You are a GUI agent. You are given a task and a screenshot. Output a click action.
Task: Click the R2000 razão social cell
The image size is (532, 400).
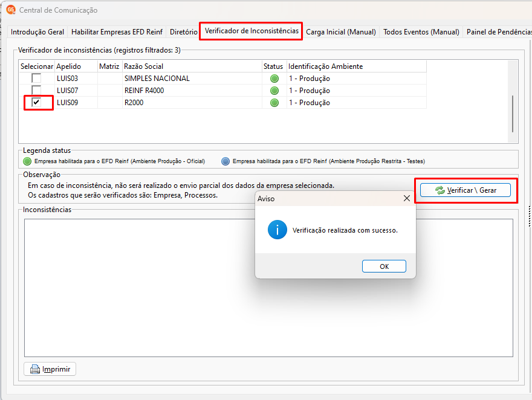coord(192,103)
